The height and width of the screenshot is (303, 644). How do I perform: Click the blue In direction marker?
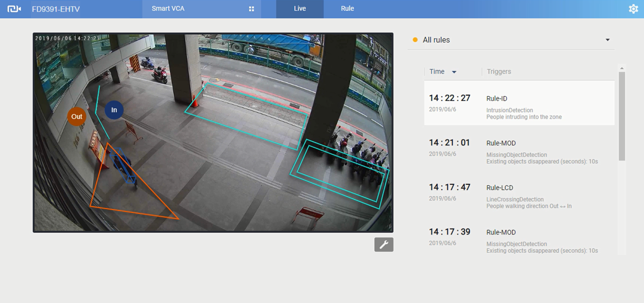click(114, 110)
